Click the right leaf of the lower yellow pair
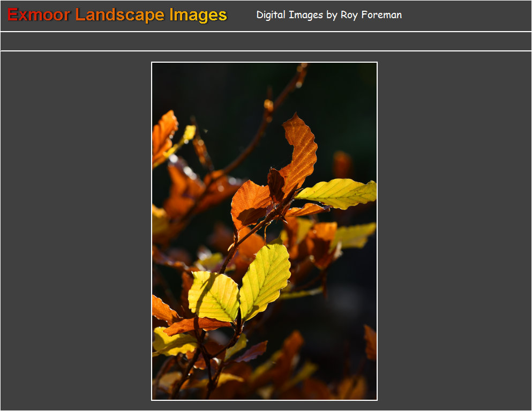Screen dimensions: 532x411 (x=266, y=279)
